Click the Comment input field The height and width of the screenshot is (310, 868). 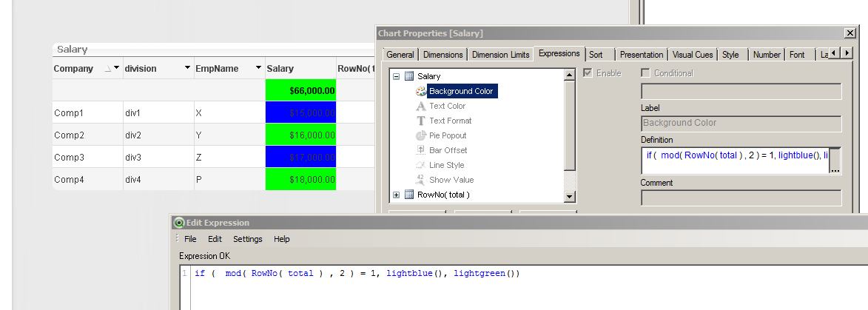(741, 198)
